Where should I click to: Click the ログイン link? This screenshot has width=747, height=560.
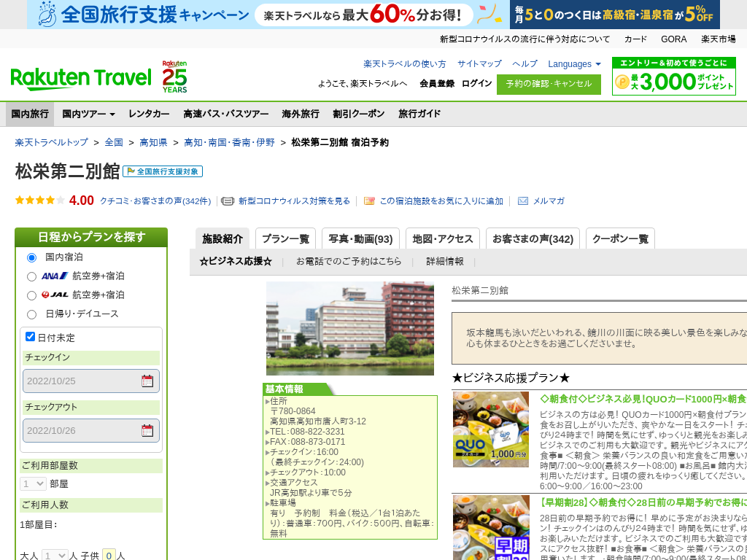476,83
